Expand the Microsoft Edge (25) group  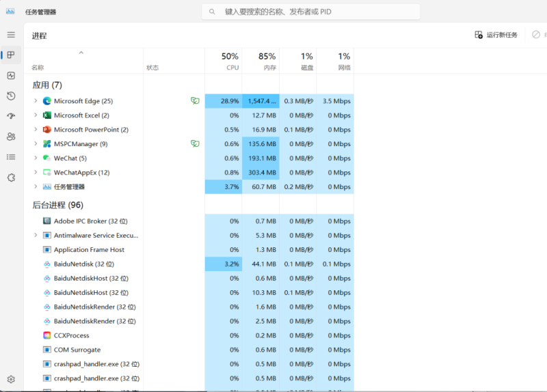36,100
